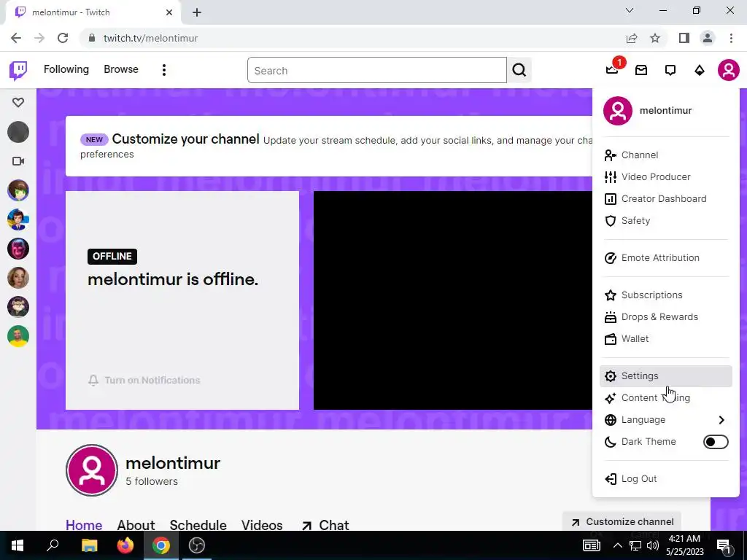Click the taskbar volume speaker icon
Viewport: 747px width, 560px height.
(x=653, y=545)
